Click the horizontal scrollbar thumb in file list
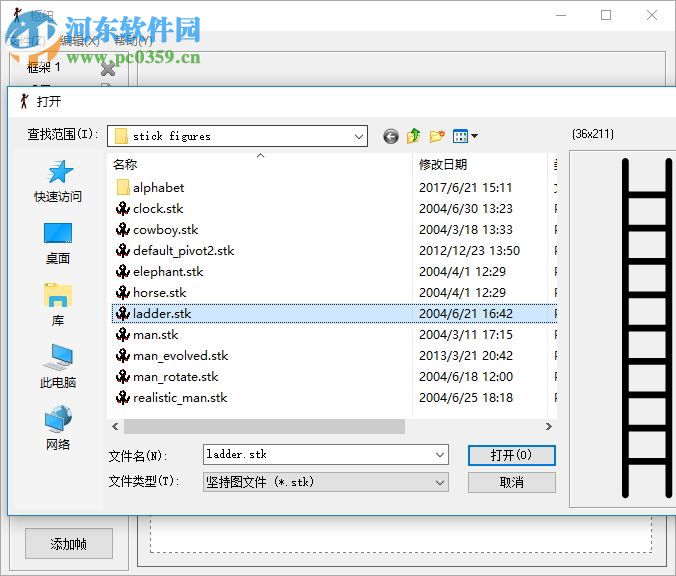Image resolution: width=676 pixels, height=576 pixels. pyautogui.click(x=264, y=426)
